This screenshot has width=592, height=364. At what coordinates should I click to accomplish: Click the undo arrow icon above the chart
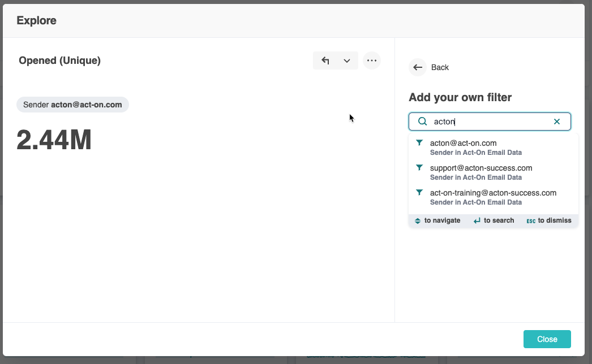pyautogui.click(x=325, y=60)
